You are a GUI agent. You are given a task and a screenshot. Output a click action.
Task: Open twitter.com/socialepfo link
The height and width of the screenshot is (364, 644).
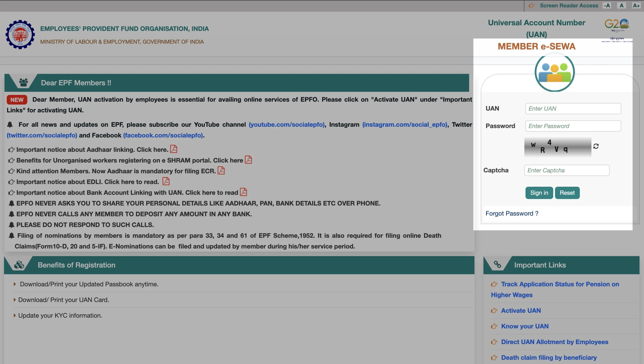tap(42, 135)
